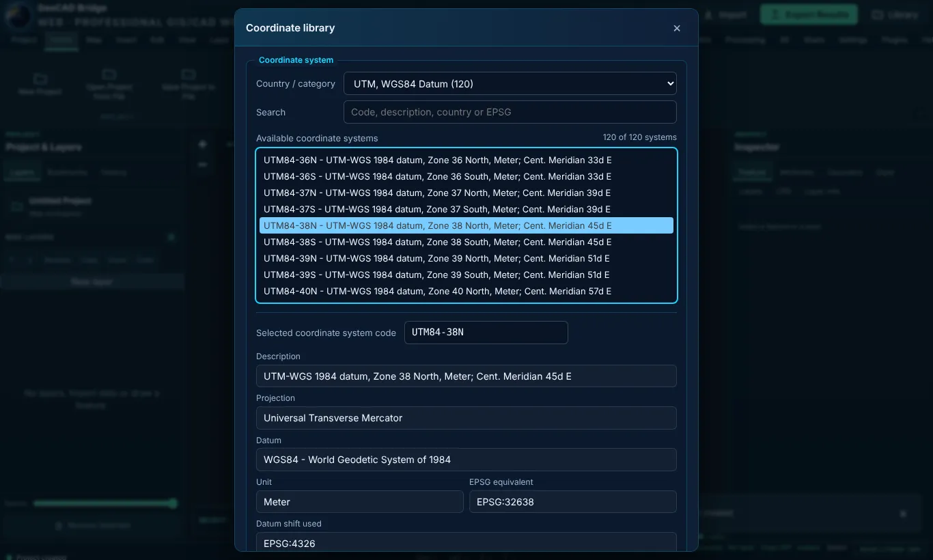The image size is (933, 560).
Task: Open the Country / category dropdown
Action: (510, 83)
